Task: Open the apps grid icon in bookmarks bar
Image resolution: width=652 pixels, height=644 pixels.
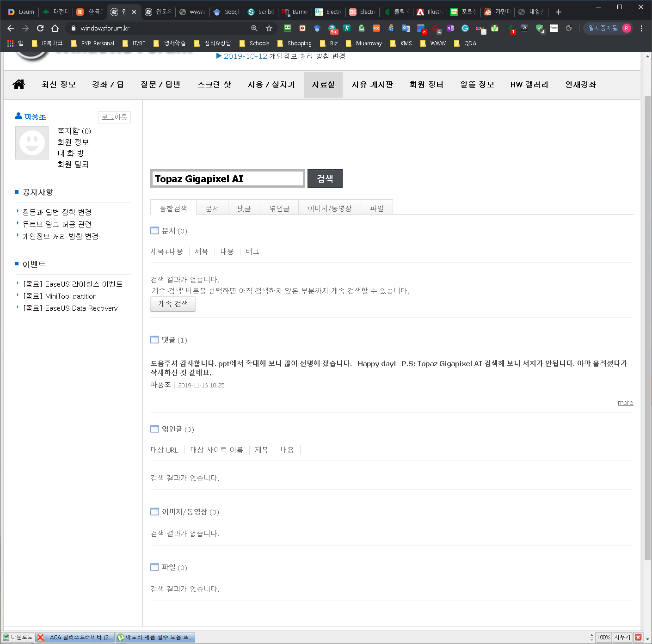Action: click(11, 43)
